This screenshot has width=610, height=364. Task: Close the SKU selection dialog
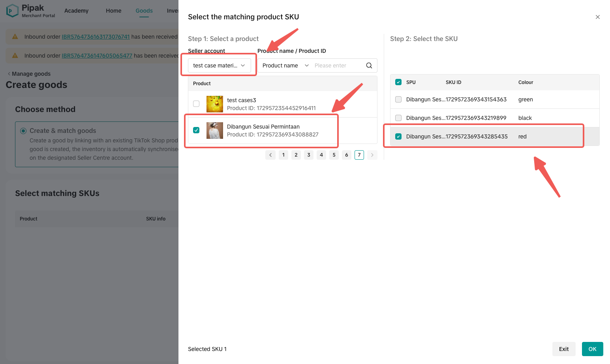pyautogui.click(x=597, y=17)
